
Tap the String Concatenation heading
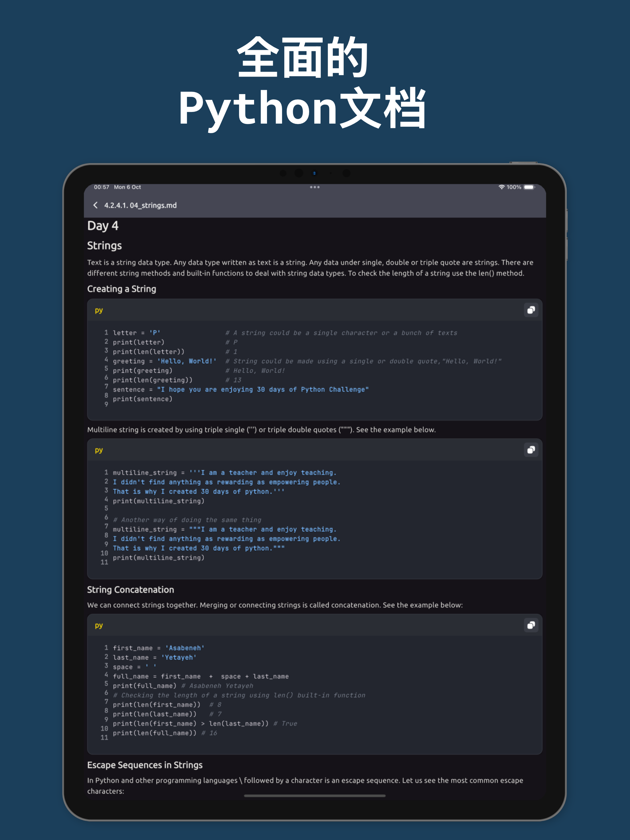130,590
